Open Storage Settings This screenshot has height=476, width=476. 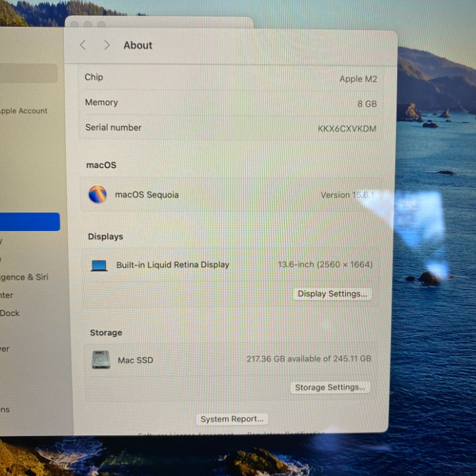330,387
